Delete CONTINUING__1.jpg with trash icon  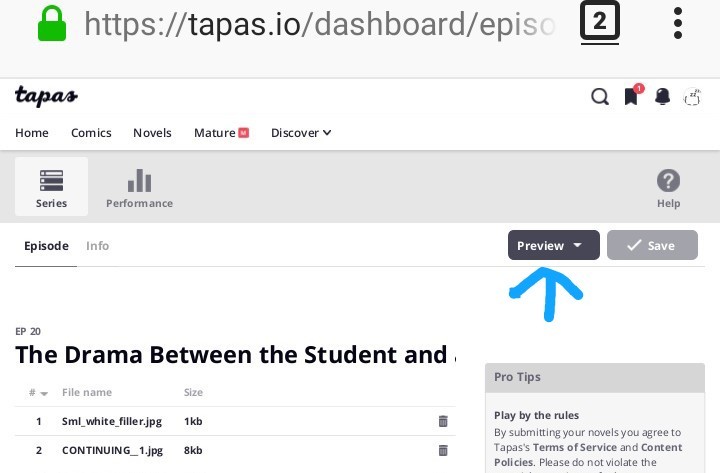pos(443,451)
